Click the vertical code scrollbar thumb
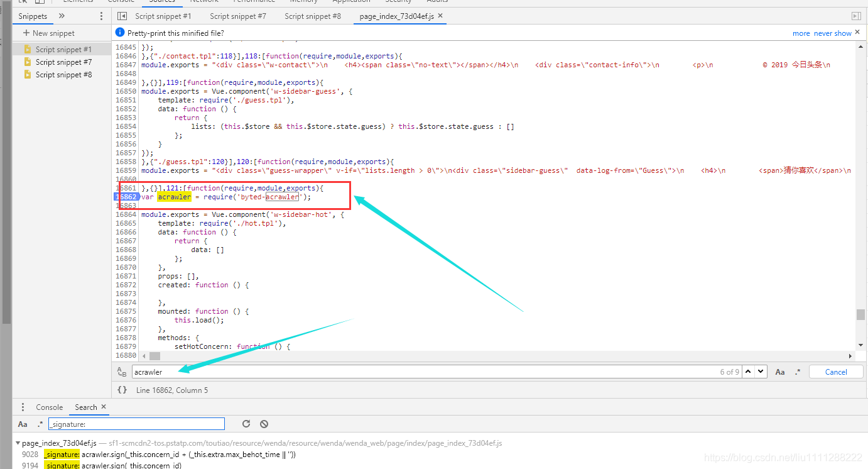 (860, 314)
